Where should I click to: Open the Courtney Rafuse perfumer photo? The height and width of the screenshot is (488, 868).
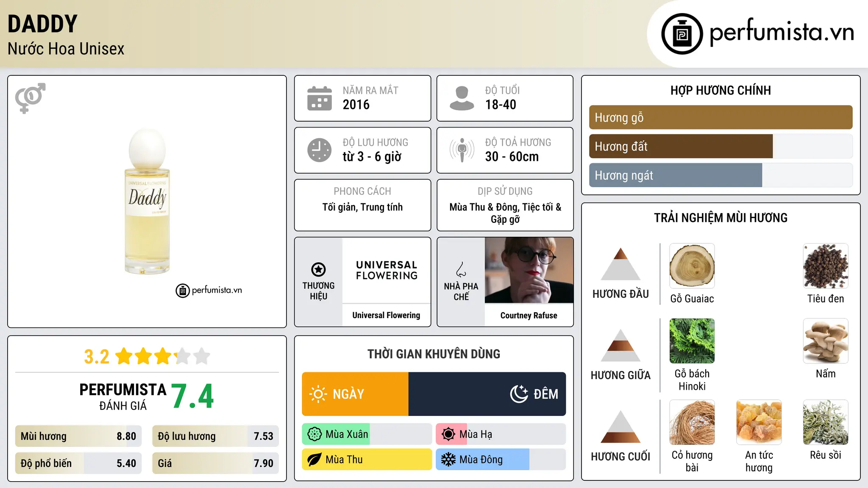point(529,270)
